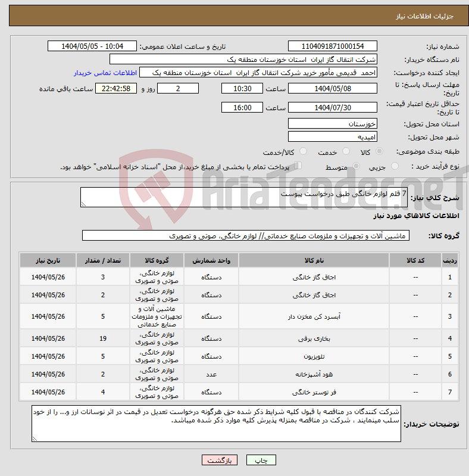Click the واحد شمارش column header
Screen dimensions: 469x476
click(x=211, y=260)
